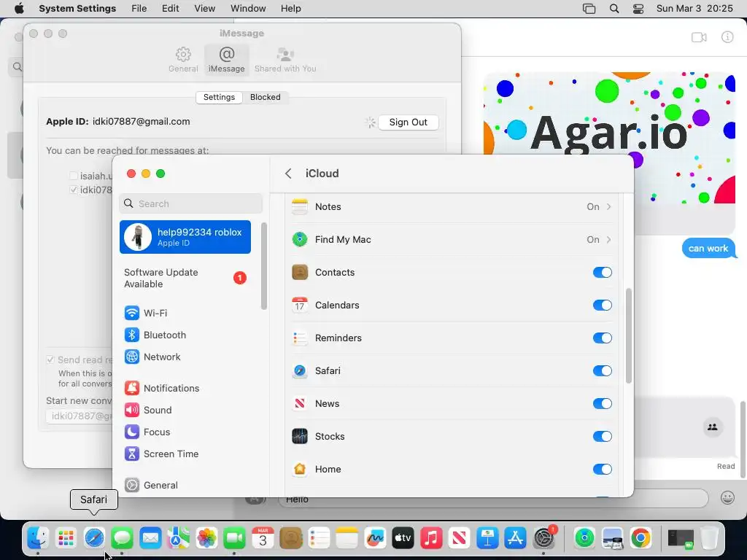Screen dimensions: 747x560
Task: Open Find My app in the Dock
Action: click(584, 539)
